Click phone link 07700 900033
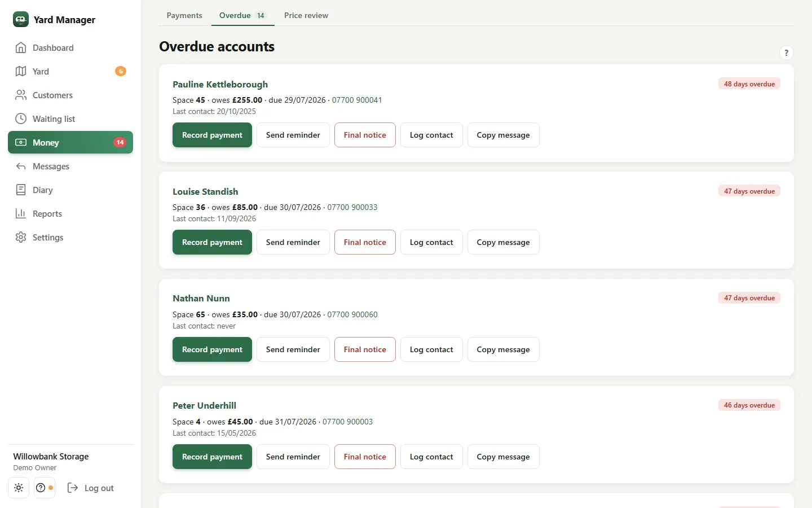 [352, 207]
